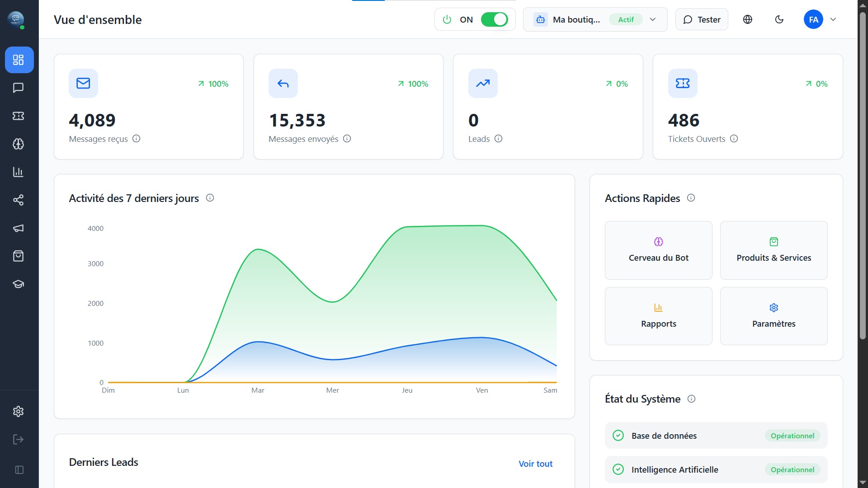Open campaigns via the megaphone icon
Viewport: 868px width, 488px height.
pyautogui.click(x=19, y=228)
